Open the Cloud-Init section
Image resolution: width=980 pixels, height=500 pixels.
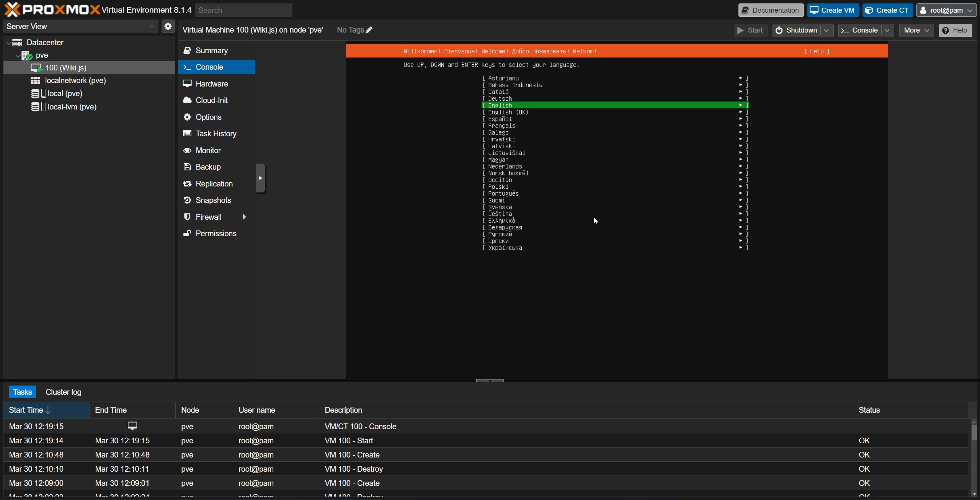coord(211,100)
